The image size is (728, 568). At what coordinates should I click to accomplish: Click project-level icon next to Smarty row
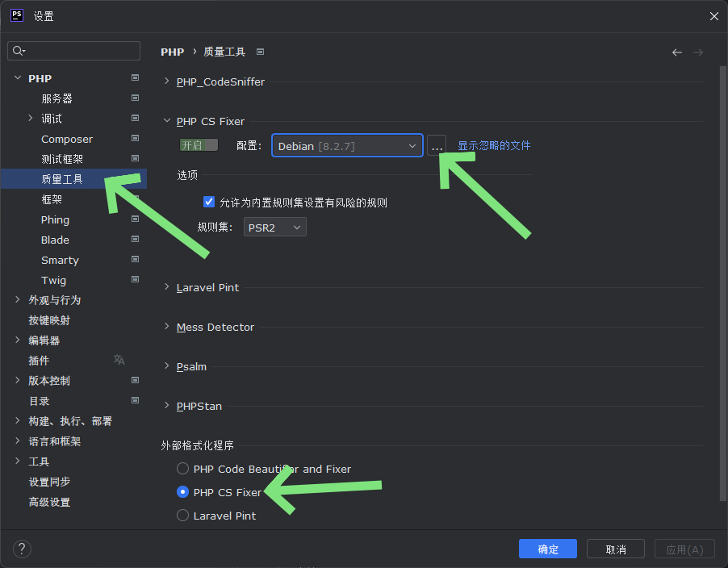tap(135, 259)
